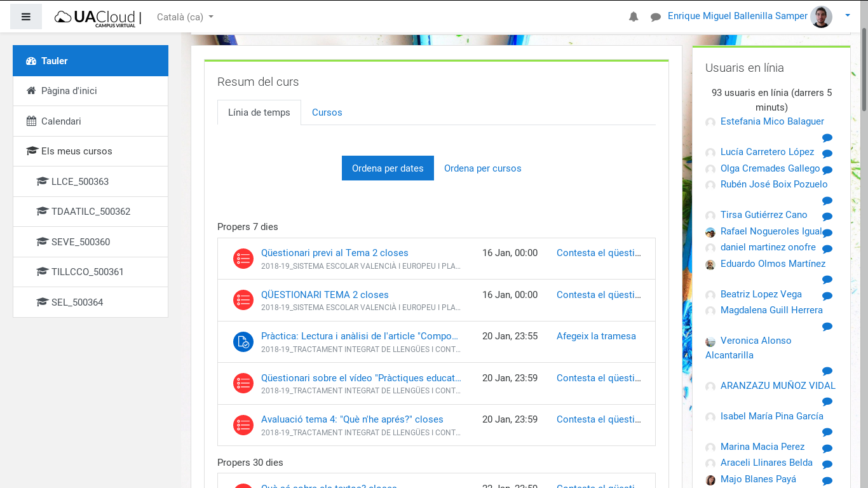Message Estefania Mico Balaguer via chat icon

pyautogui.click(x=827, y=138)
